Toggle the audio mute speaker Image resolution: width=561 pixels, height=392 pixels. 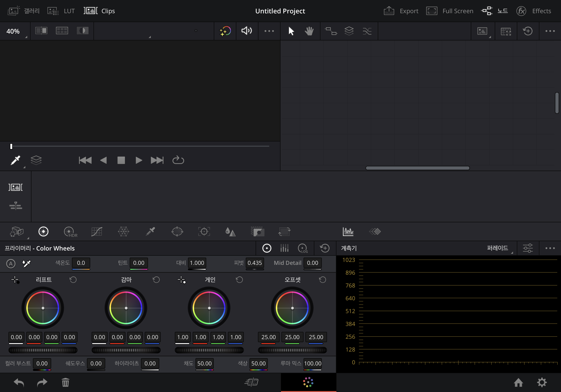coord(247,31)
